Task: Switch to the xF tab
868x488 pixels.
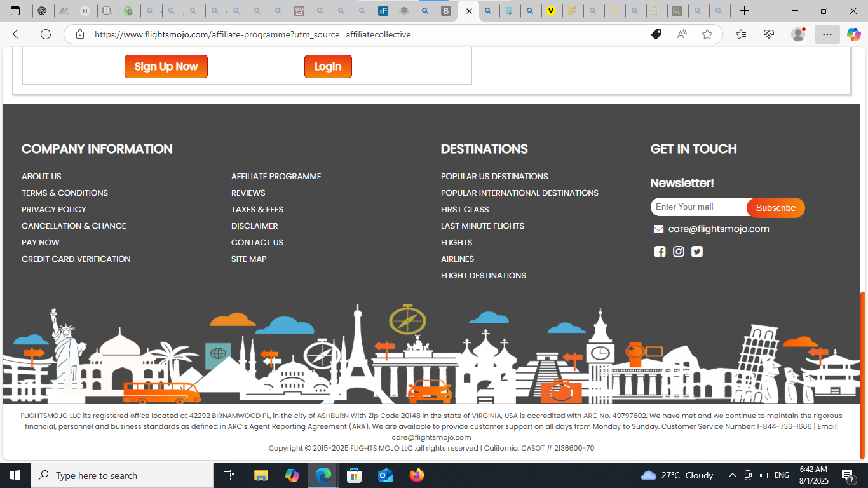Action: coord(383,11)
